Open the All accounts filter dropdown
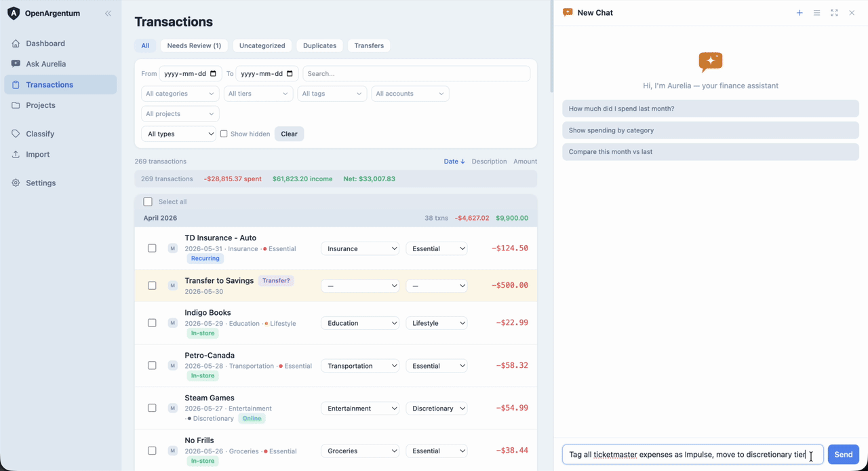The image size is (868, 471). (410, 94)
